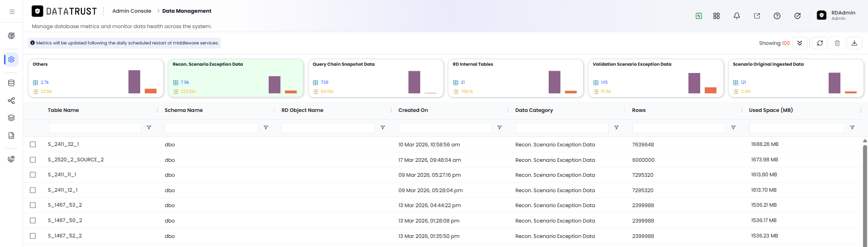Open the report chart sidebar icon
This screenshot has height=247, width=868.
coord(11,136)
